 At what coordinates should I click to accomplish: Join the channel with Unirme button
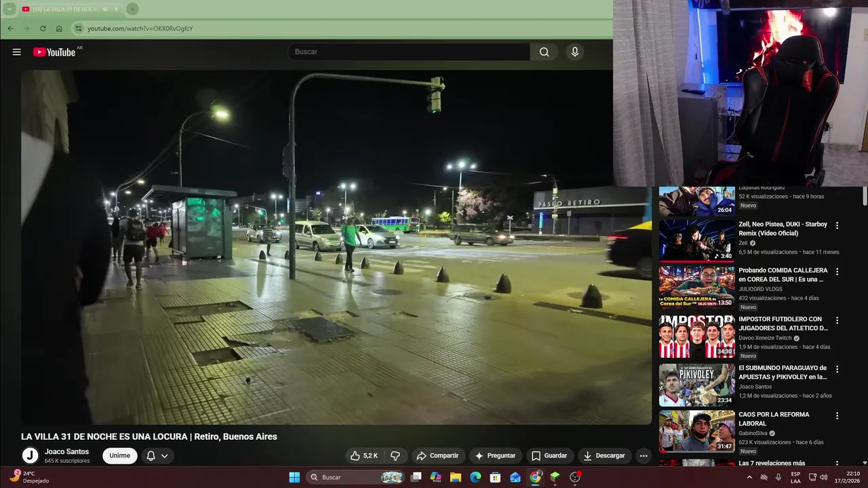coord(120,455)
